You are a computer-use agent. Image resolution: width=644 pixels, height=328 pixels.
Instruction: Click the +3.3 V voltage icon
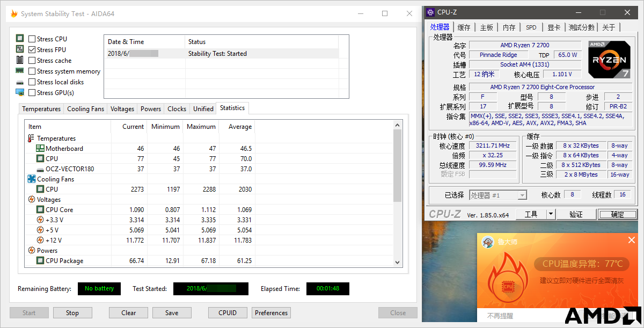point(40,220)
